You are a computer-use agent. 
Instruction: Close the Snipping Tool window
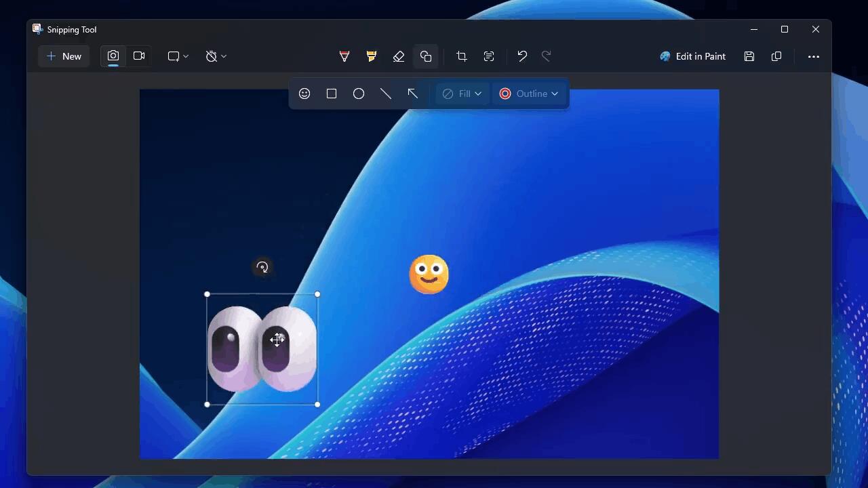(816, 29)
